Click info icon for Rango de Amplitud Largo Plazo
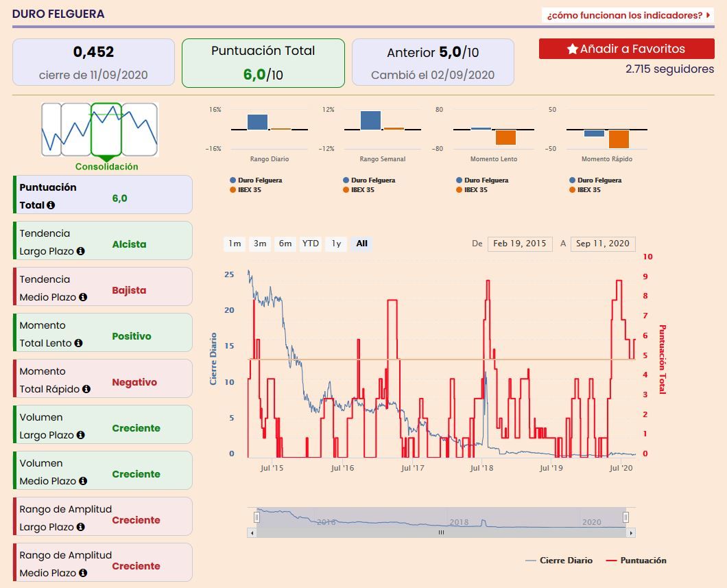The width and height of the screenshot is (727, 588). tap(81, 526)
